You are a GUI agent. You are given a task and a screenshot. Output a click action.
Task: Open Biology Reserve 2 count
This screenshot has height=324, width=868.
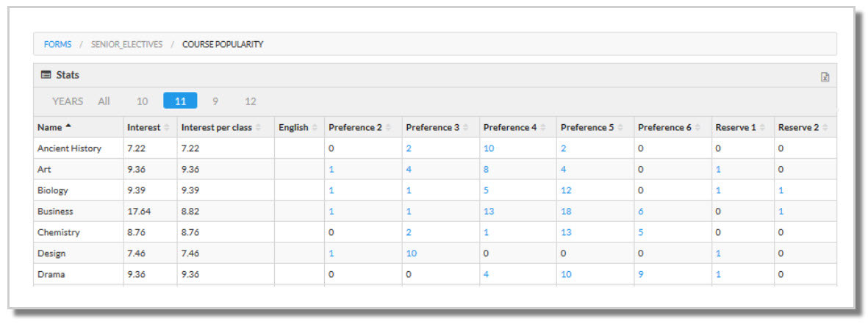781,190
